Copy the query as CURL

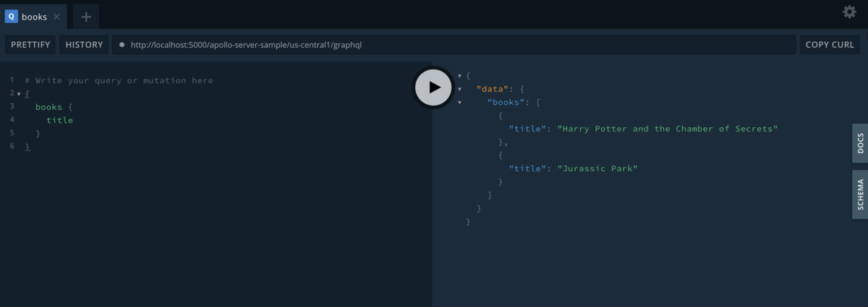830,45
